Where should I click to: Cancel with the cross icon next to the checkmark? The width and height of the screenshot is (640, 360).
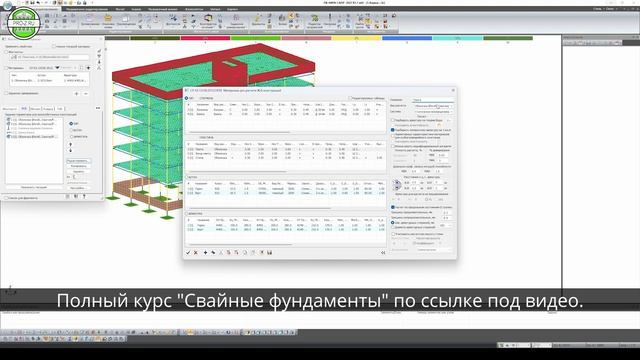(x=196, y=253)
